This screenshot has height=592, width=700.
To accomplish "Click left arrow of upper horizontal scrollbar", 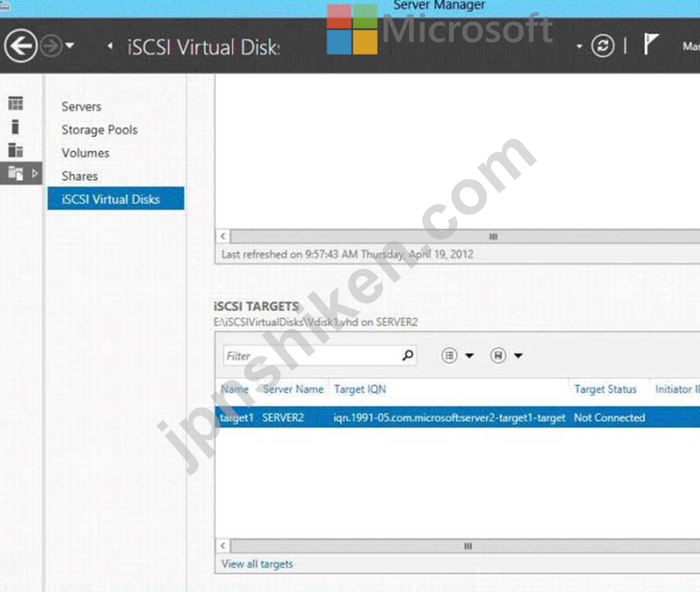I will click(223, 236).
